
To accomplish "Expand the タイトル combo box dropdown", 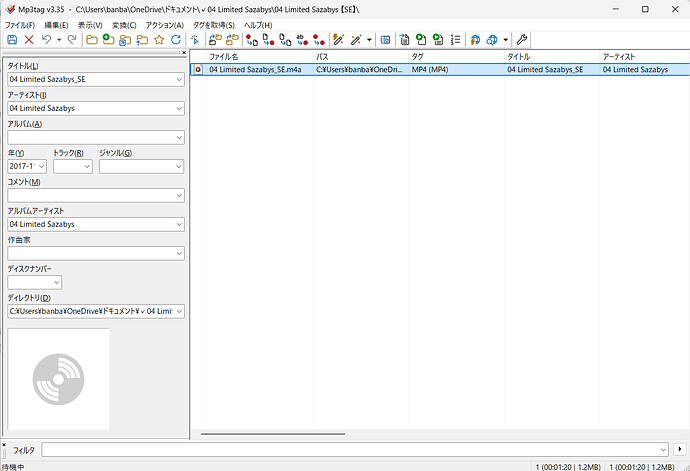I will point(179,80).
